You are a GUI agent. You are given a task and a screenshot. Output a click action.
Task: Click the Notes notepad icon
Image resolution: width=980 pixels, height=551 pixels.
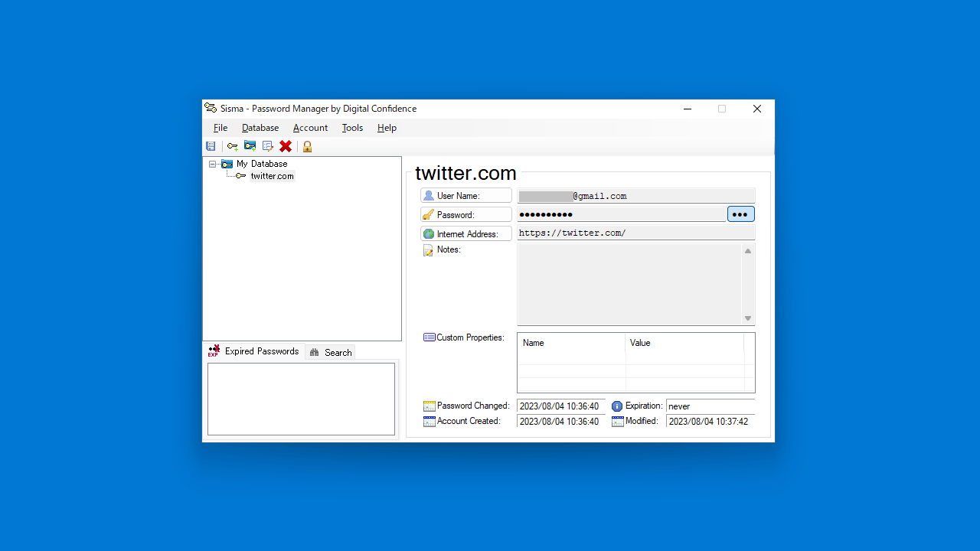(429, 250)
